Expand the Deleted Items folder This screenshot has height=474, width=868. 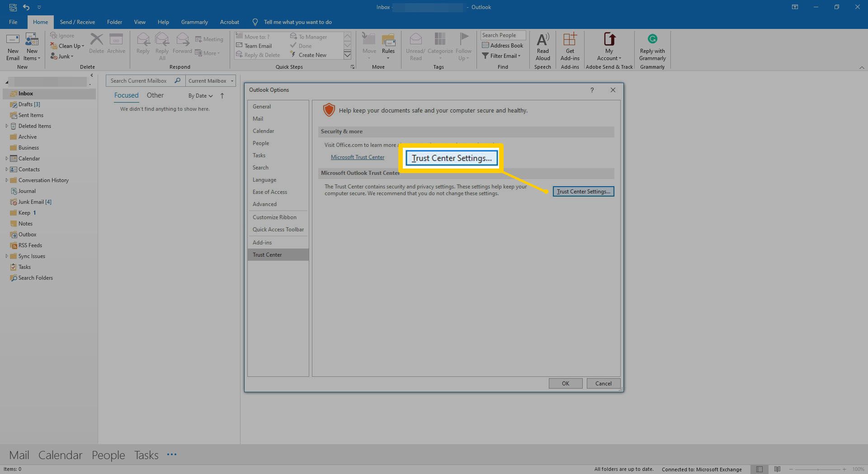(6, 126)
